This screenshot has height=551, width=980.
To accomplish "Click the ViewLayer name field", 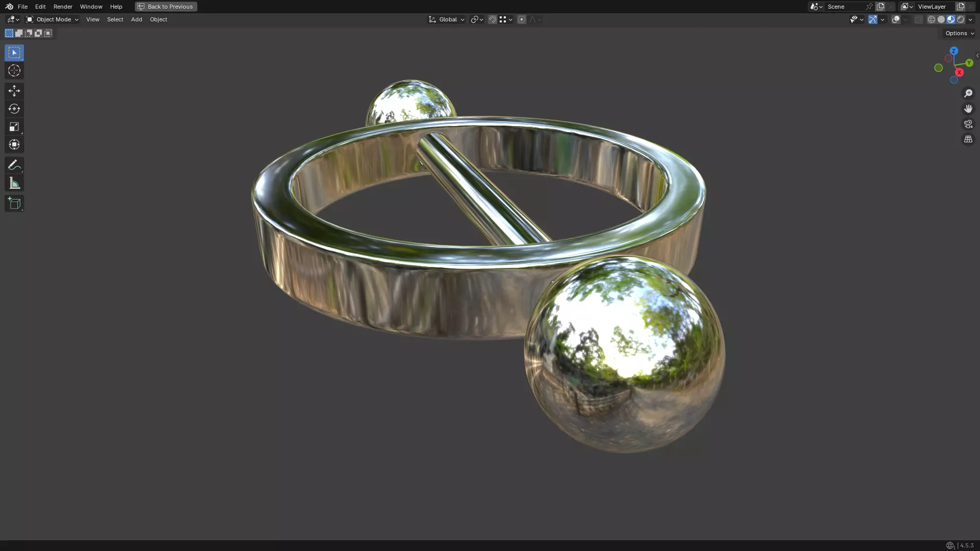I will click(935, 7).
